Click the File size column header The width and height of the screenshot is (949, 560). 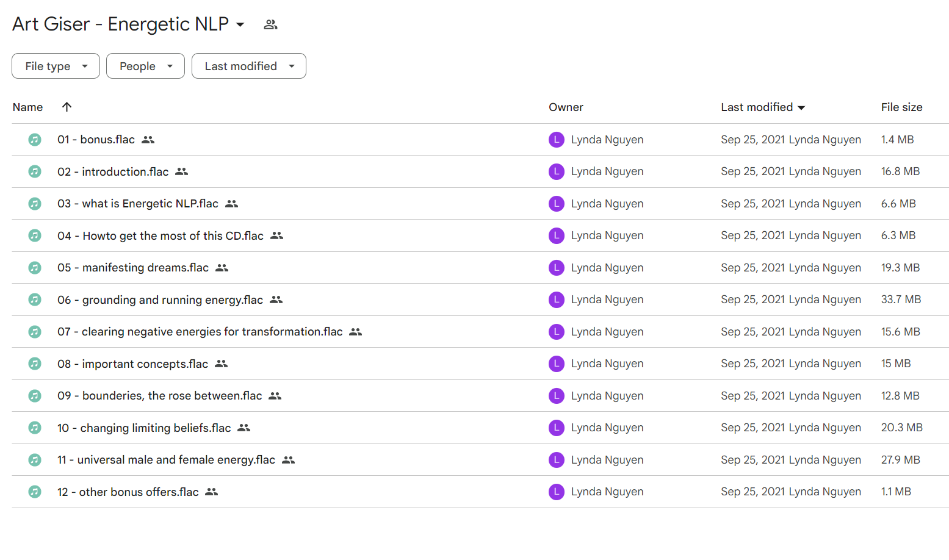coord(901,107)
